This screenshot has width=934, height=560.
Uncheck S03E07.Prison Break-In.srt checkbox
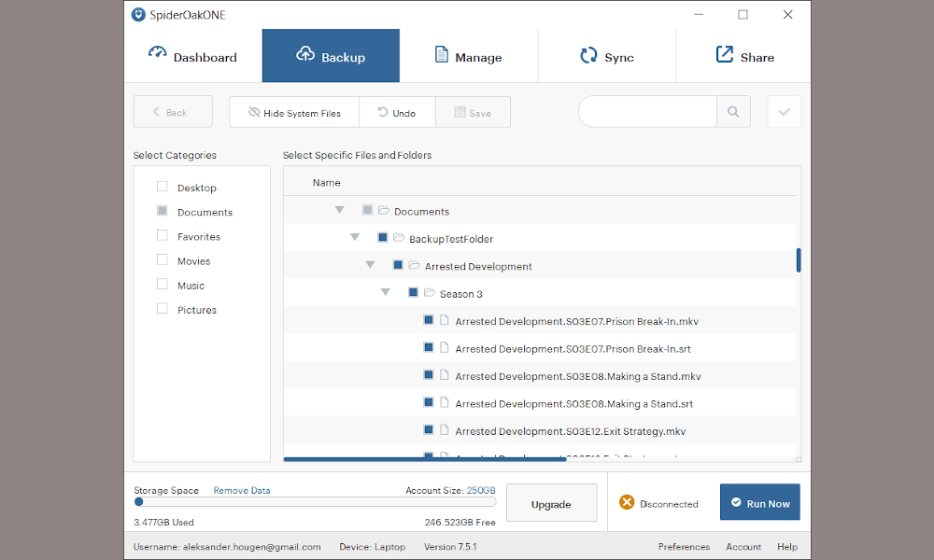[x=429, y=347]
